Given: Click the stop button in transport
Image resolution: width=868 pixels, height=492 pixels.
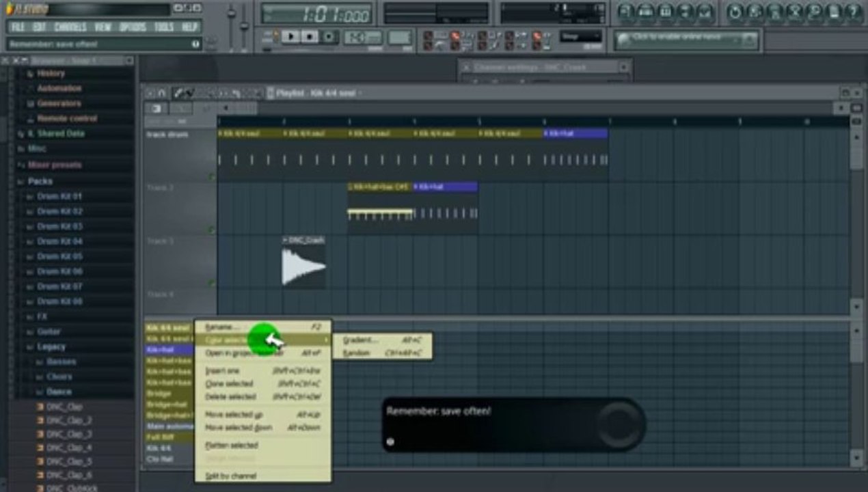Looking at the screenshot, I should (310, 36).
